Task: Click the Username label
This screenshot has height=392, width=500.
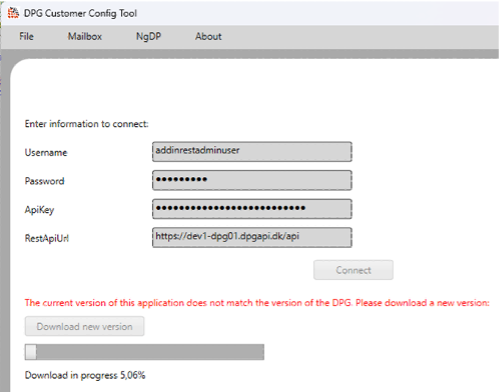Action: tap(46, 153)
